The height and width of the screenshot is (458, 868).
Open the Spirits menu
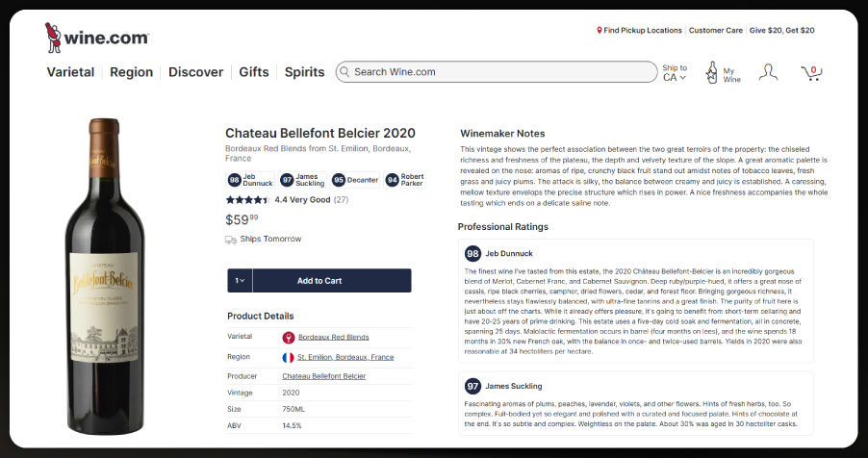pos(303,72)
